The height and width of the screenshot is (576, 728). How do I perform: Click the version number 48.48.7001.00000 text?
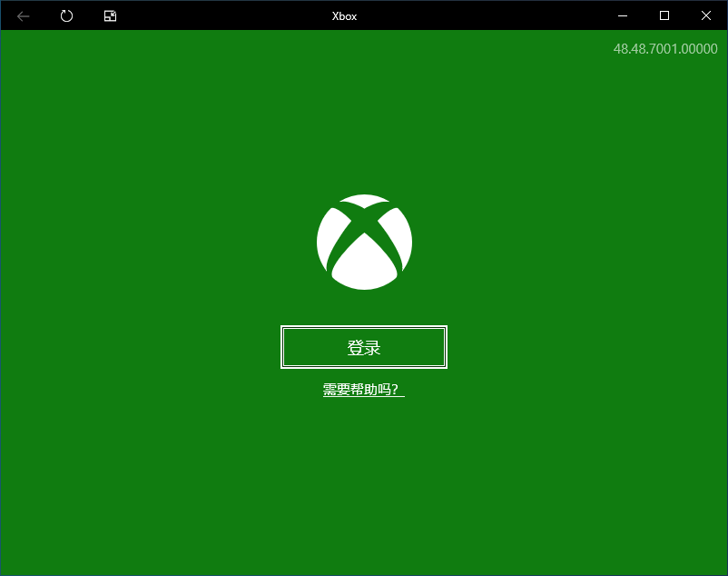[x=664, y=49]
